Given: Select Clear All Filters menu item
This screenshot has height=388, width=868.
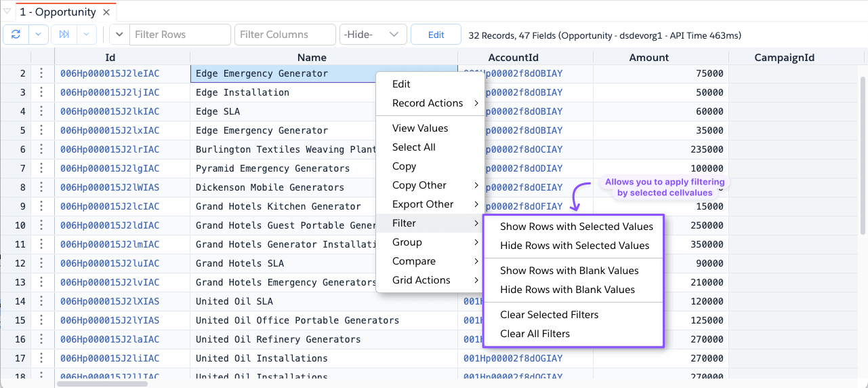Looking at the screenshot, I should click(535, 334).
